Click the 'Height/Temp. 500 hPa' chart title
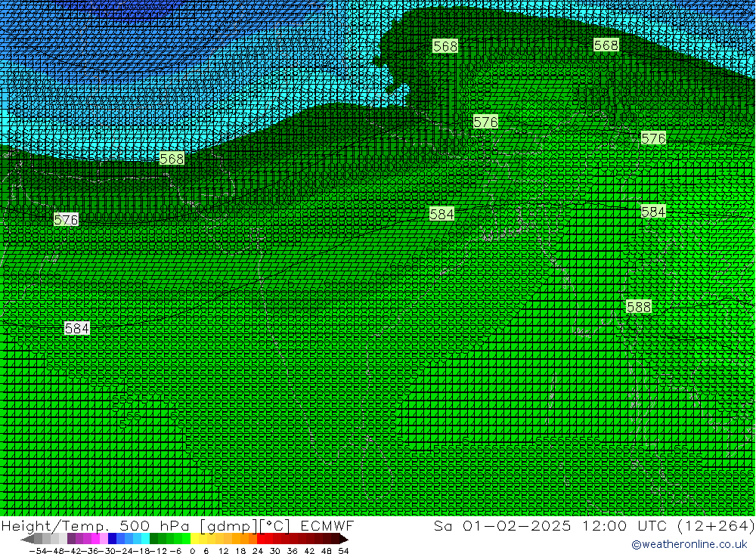The image size is (756, 554). (95, 525)
